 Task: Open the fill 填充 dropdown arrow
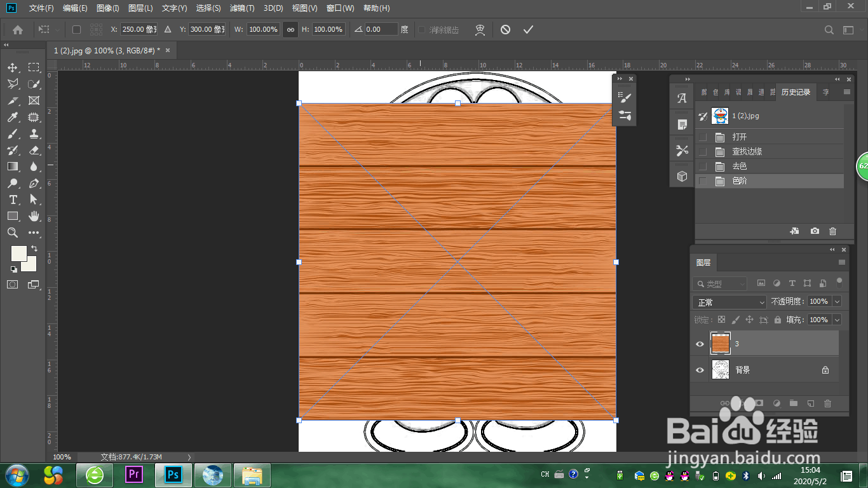pos(837,320)
